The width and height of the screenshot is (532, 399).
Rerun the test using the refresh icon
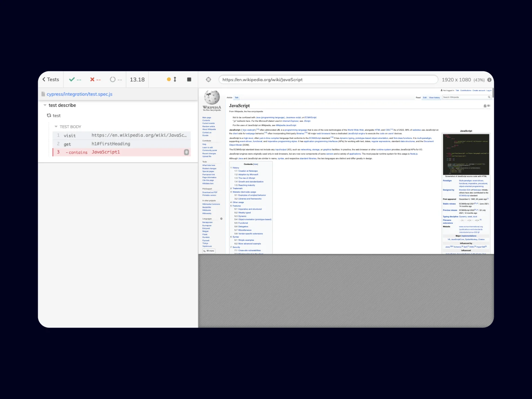pyautogui.click(x=48, y=115)
